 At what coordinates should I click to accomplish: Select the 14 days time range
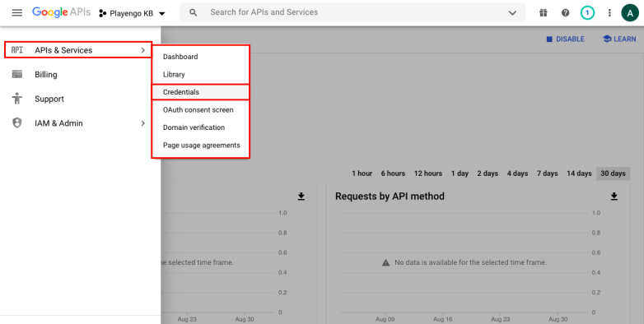[x=579, y=174]
